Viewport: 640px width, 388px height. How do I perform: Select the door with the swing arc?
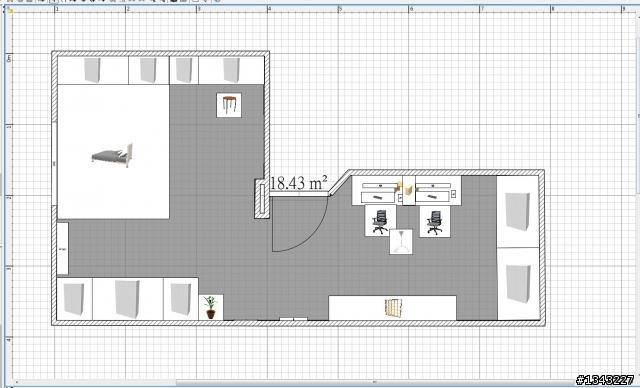click(300, 222)
